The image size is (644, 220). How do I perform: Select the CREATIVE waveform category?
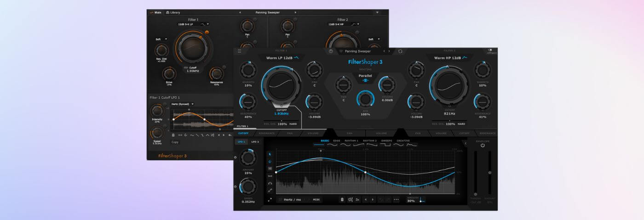click(x=403, y=141)
